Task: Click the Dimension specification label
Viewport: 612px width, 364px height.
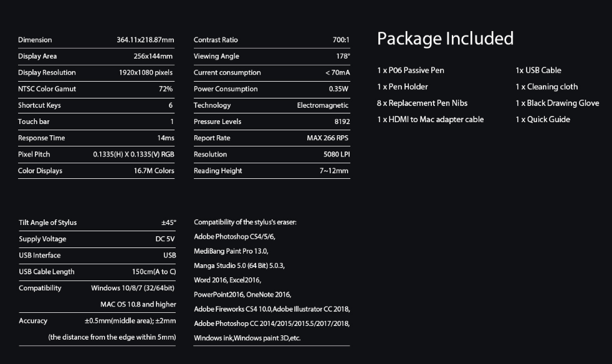Action: click(x=35, y=40)
